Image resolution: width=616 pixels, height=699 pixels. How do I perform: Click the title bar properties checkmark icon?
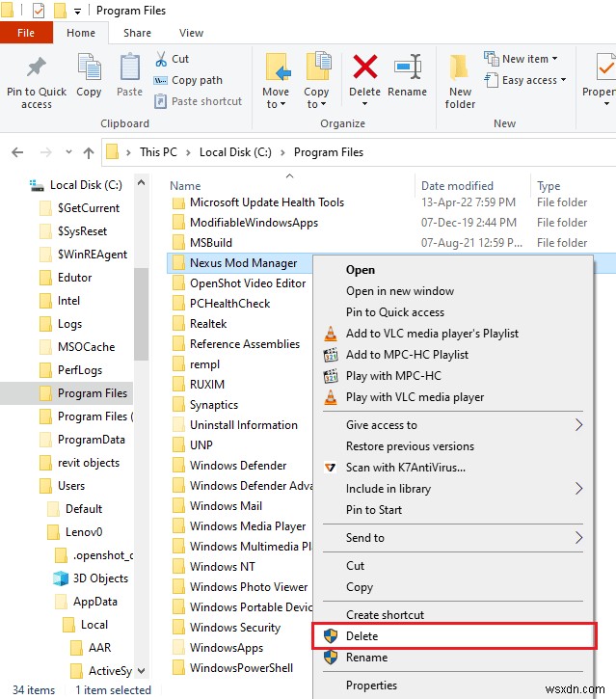point(39,11)
